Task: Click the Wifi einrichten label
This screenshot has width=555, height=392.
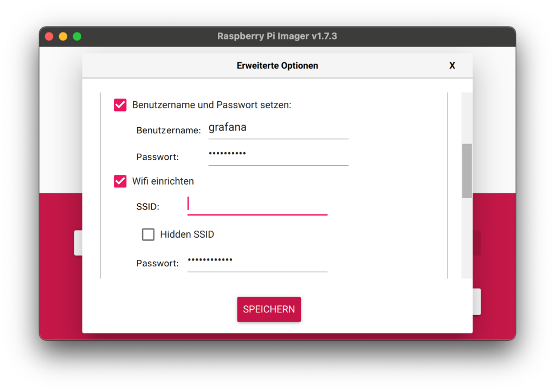Action: [163, 181]
